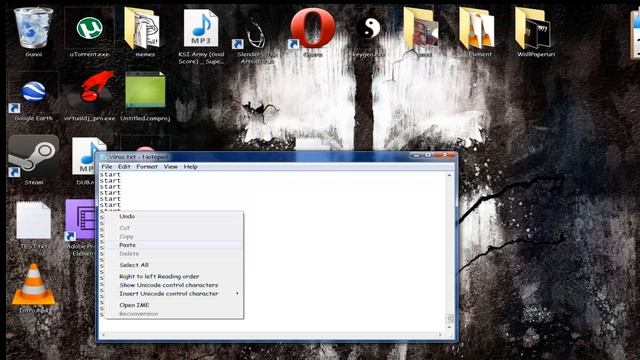Open the Element folder icon

(x=476, y=28)
